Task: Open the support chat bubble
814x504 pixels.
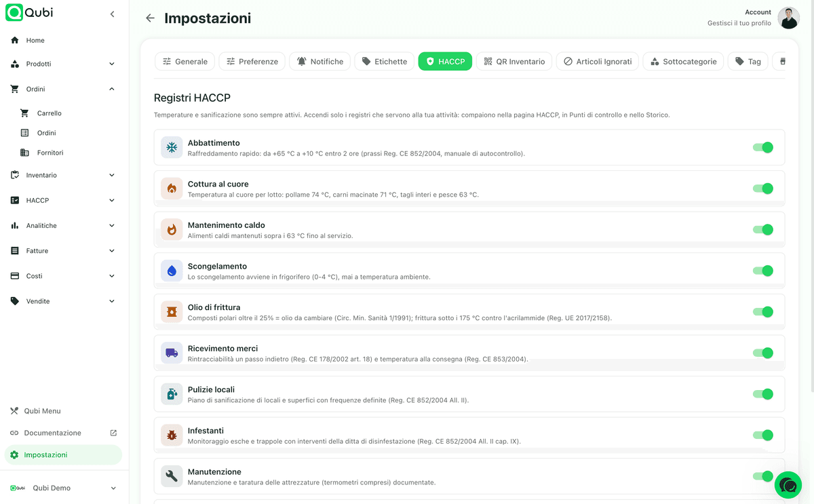Action: (x=788, y=485)
